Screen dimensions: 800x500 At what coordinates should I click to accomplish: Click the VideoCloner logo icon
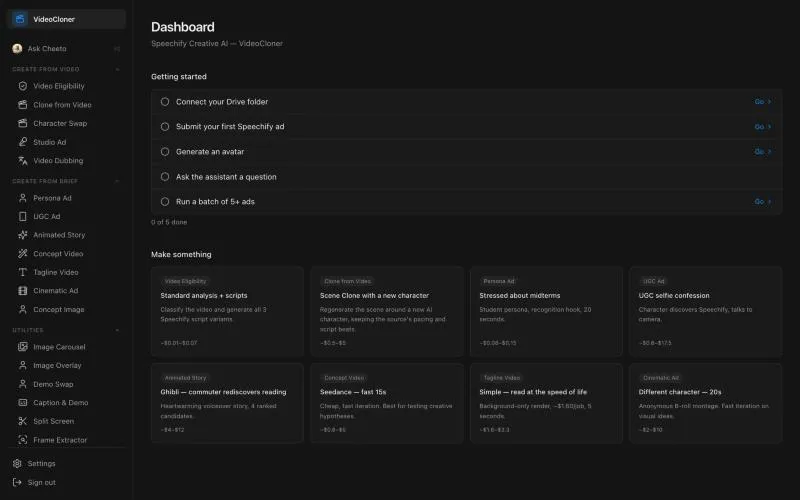click(20, 19)
